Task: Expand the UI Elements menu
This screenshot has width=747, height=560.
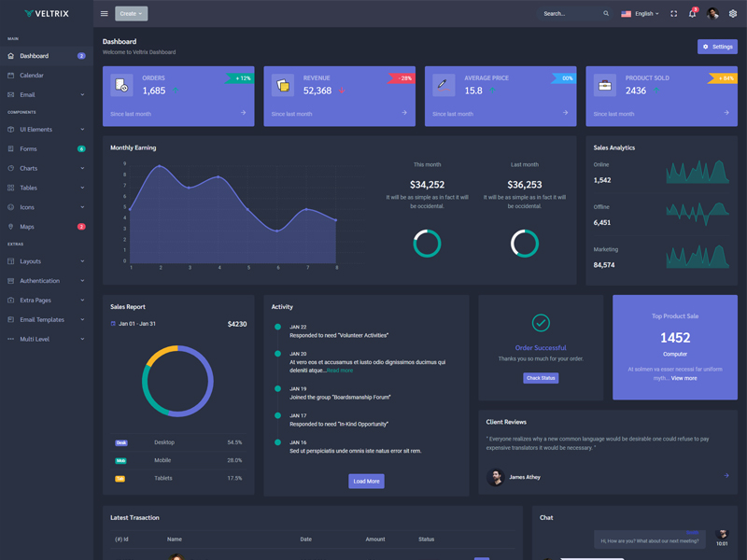Action: [x=46, y=130]
